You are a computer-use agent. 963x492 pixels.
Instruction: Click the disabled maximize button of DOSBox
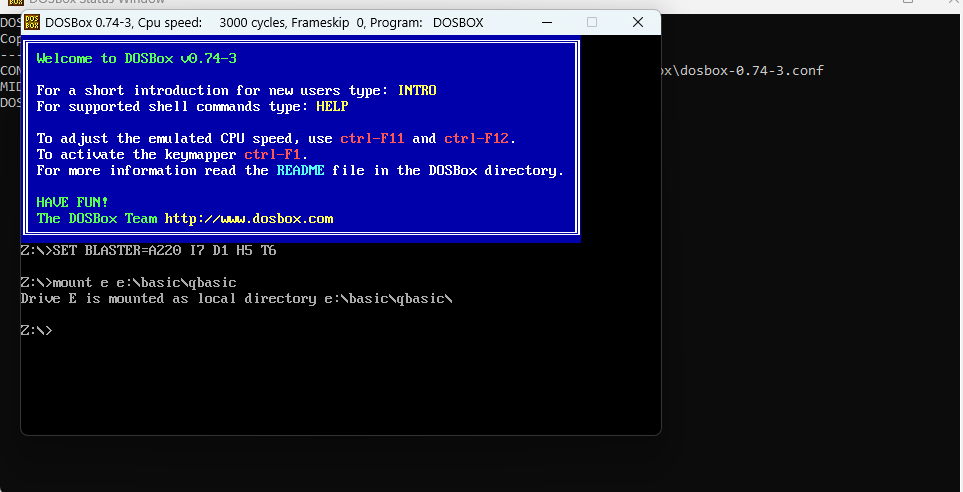pos(592,23)
